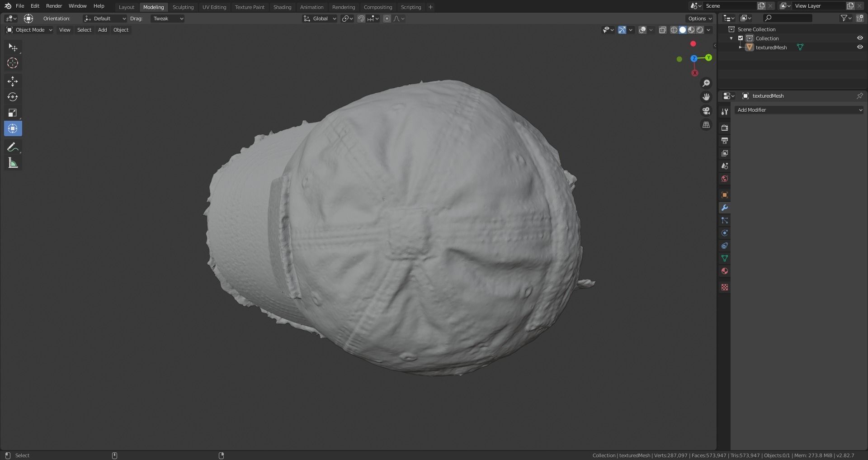This screenshot has height=460, width=868.
Task: Activate the Scale tool
Action: 13,112
